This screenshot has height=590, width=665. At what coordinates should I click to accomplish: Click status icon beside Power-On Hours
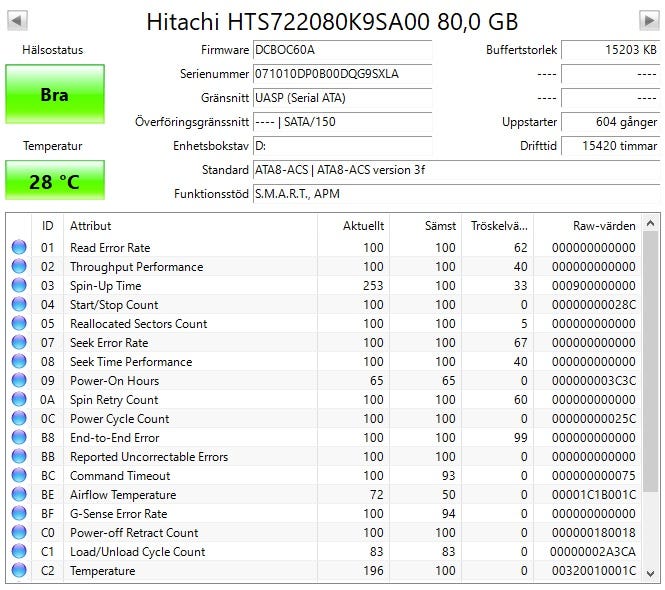(19, 381)
